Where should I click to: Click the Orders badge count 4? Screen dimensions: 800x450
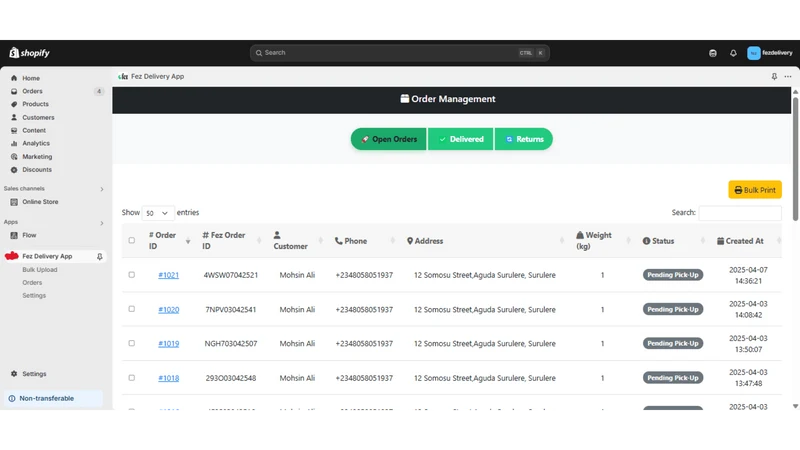point(98,91)
